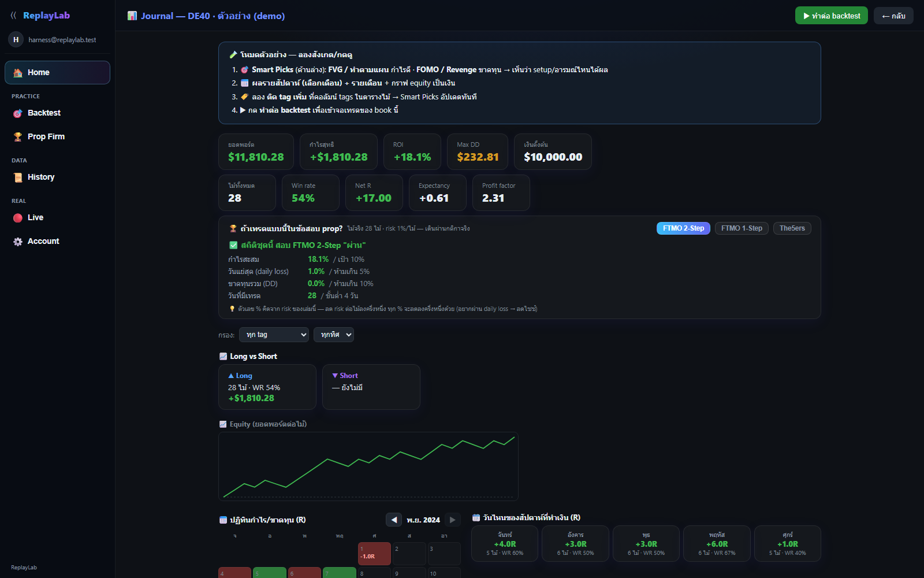Click the green backtest continue button

point(831,16)
